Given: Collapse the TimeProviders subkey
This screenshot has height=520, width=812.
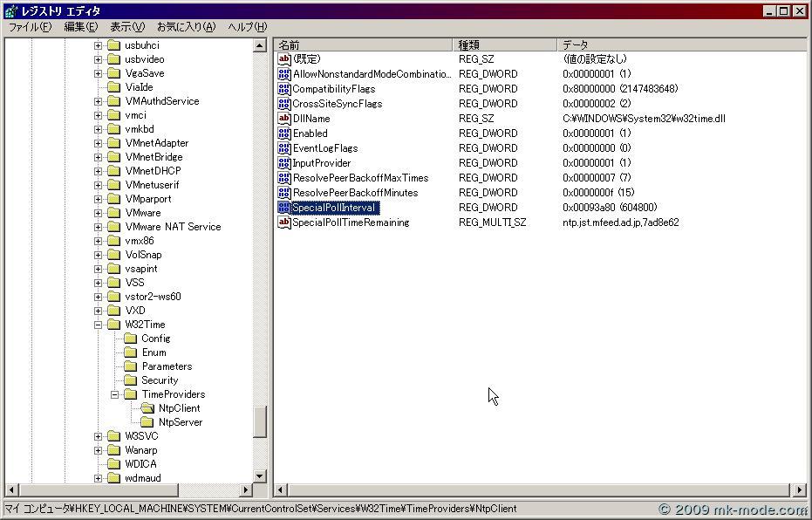Looking at the screenshot, I should pos(115,394).
